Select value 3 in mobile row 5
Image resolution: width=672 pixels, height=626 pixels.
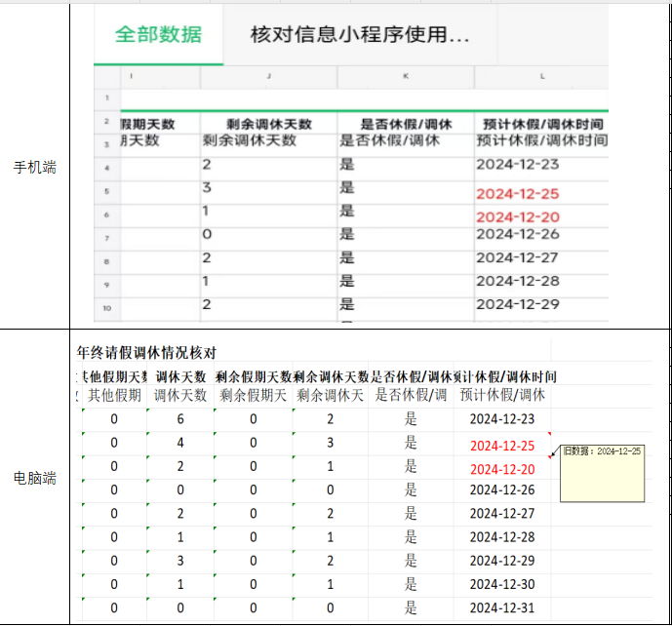[207, 187]
